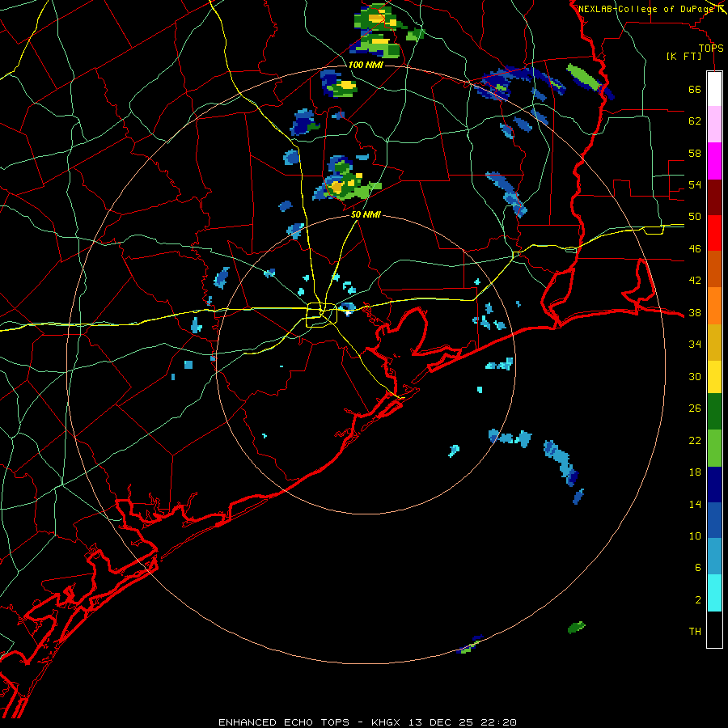Select the 30 legend value
728x728 pixels.
(x=695, y=376)
